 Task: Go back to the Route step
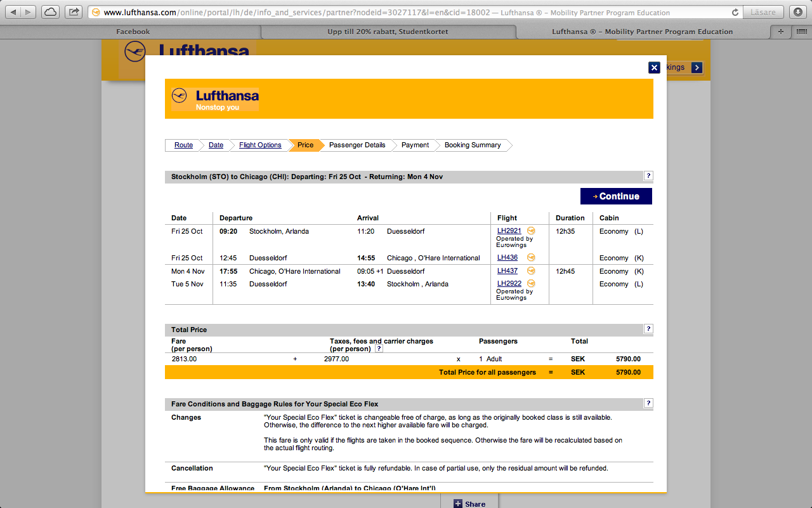(183, 145)
